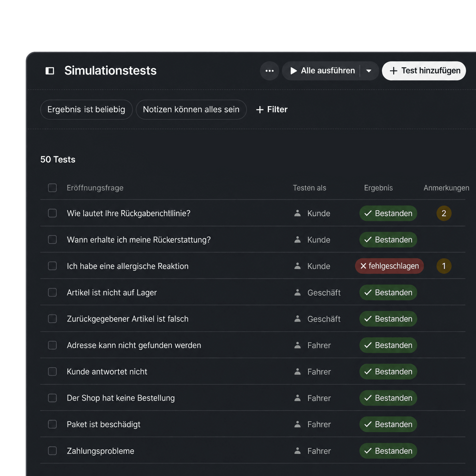Viewport: 476px width, 476px height.
Task: Open test Der Shop hat keine Bestellung
Action: coord(121,398)
